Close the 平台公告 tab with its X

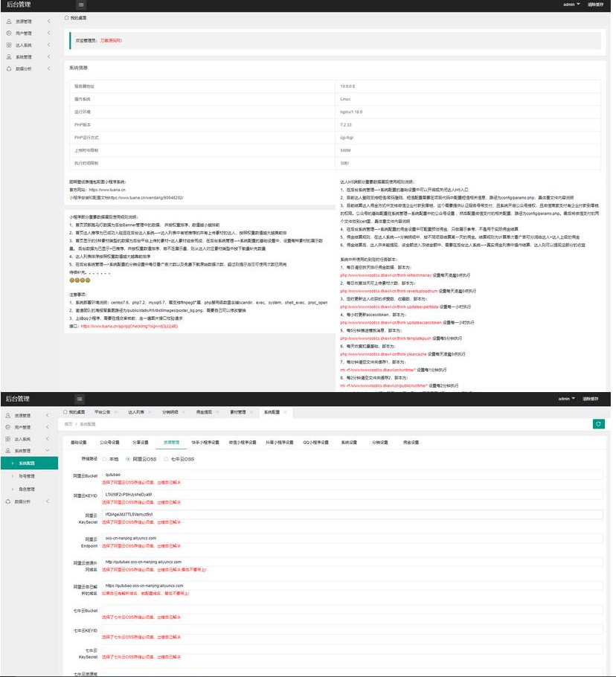[x=116, y=412]
